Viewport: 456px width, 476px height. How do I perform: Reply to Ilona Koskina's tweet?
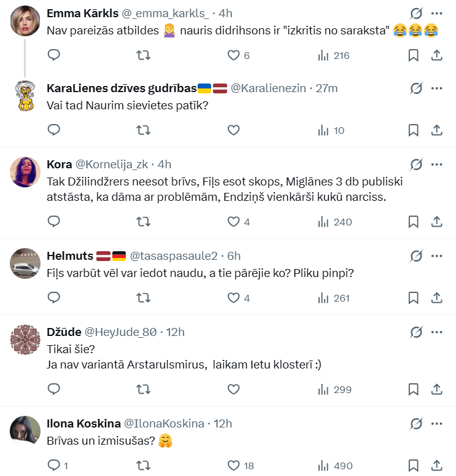point(54,465)
